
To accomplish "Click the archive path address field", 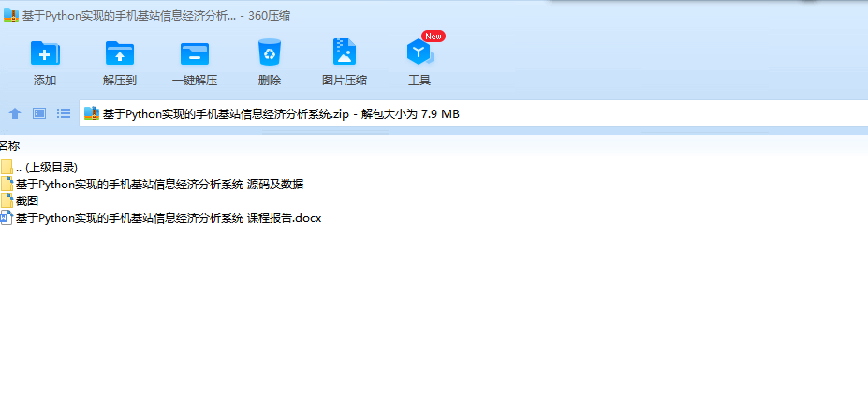I will pos(473,113).
